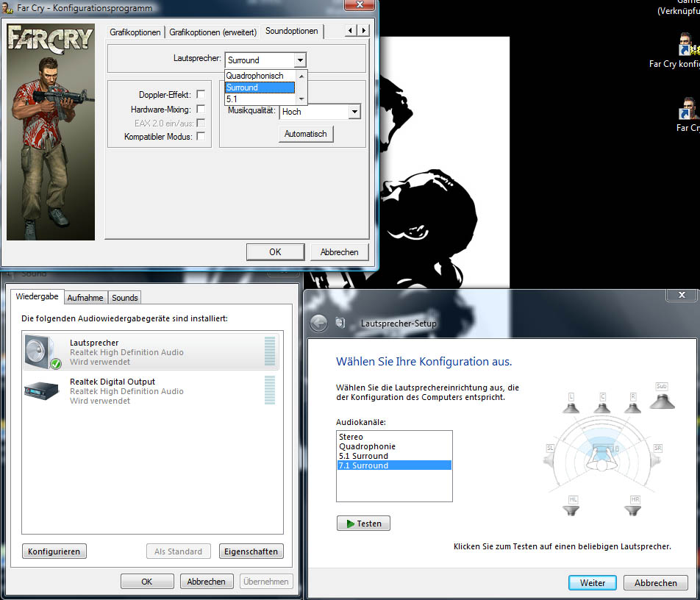Choose Quadrophonisch in the speaker dropdown list
The height and width of the screenshot is (600, 700).
260,76
